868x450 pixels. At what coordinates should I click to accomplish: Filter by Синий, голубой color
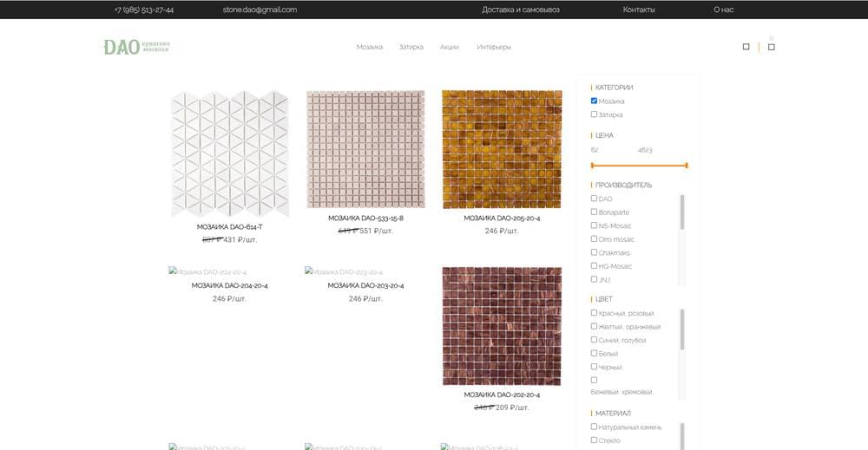point(594,339)
